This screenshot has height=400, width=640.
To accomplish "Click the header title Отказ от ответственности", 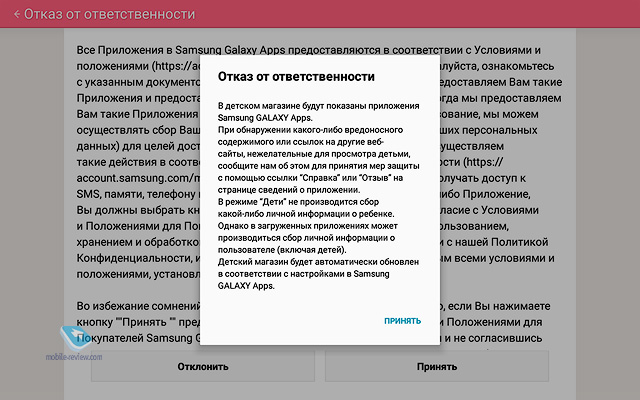I will (x=109, y=14).
